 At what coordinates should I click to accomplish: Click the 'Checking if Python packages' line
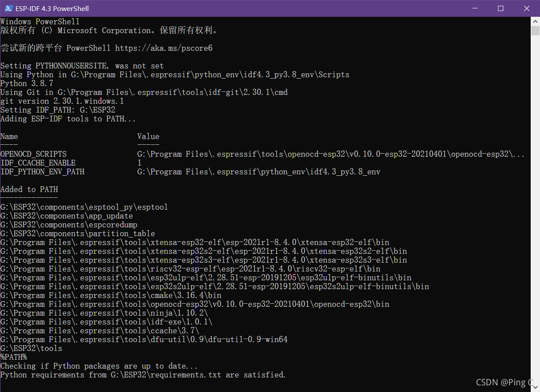99,366
